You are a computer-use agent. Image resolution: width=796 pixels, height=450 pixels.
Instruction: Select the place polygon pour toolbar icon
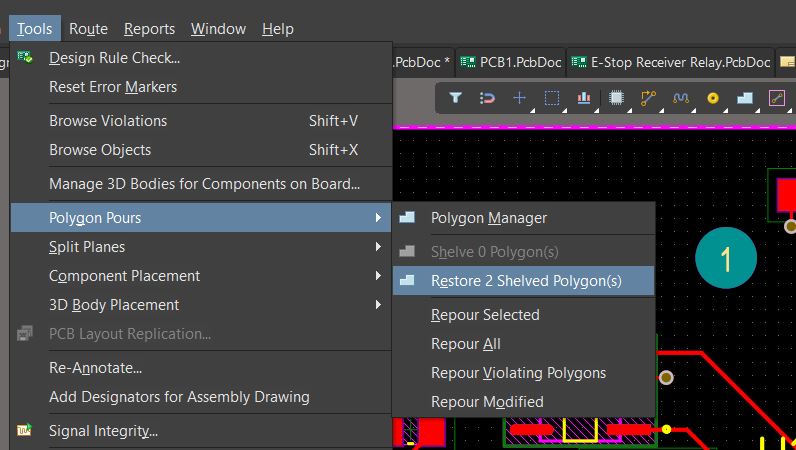click(745, 98)
